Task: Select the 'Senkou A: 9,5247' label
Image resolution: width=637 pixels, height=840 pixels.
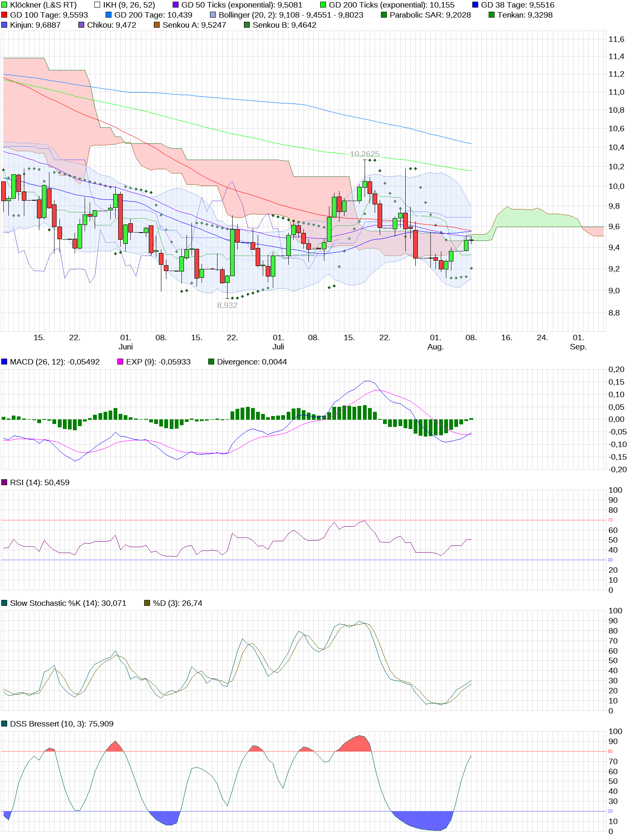Action: [194, 25]
